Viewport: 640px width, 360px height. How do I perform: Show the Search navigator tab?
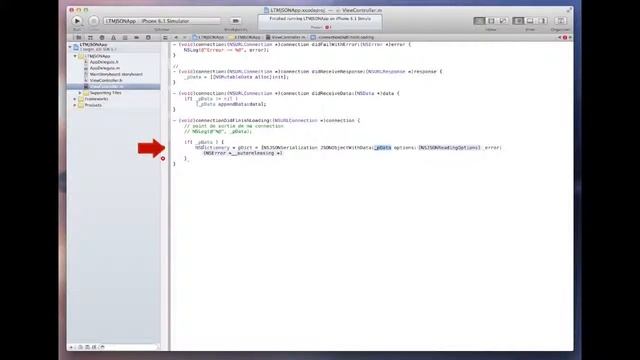[x=102, y=38]
